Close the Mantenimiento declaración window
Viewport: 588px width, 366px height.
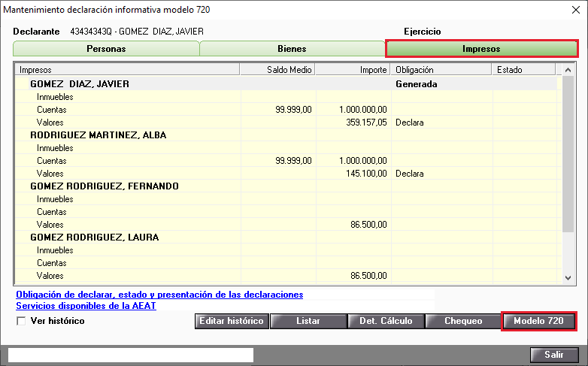[x=576, y=10]
